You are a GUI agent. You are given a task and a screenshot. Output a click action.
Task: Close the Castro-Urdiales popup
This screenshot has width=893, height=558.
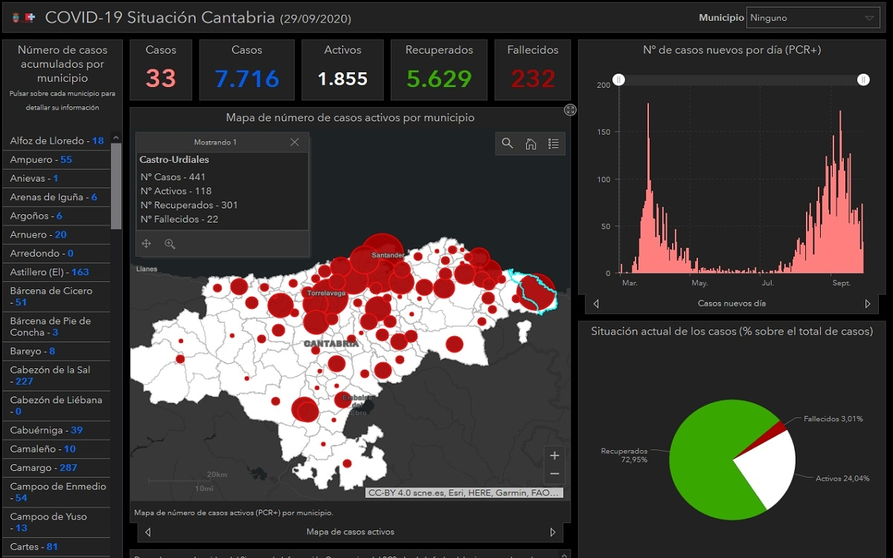(294, 142)
